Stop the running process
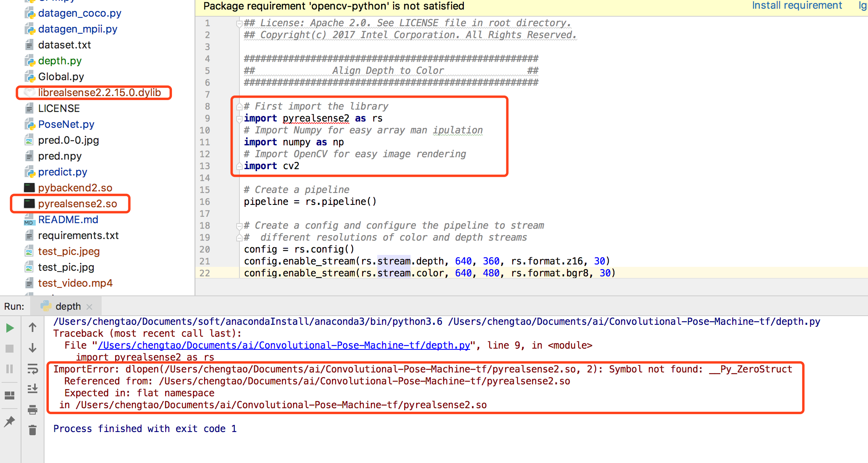Screen dimensions: 868x463 [10, 349]
